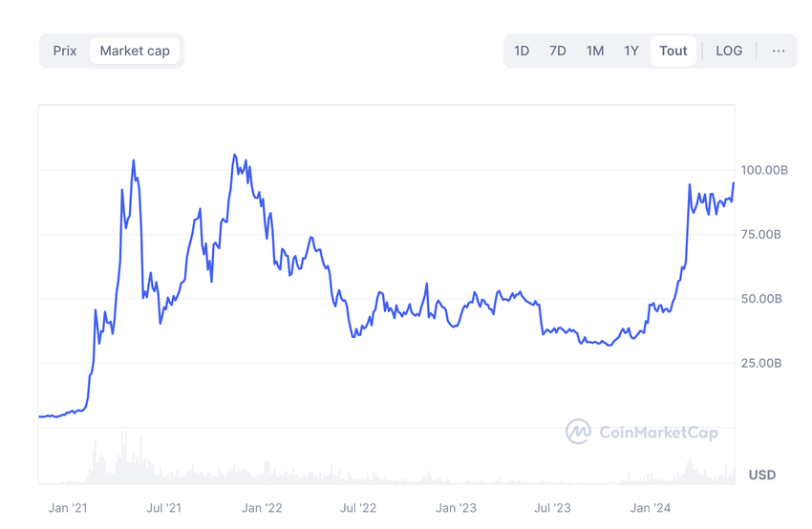Click the CoinMarketCap watermark text
This screenshot has height=529, width=812.
pos(658,433)
